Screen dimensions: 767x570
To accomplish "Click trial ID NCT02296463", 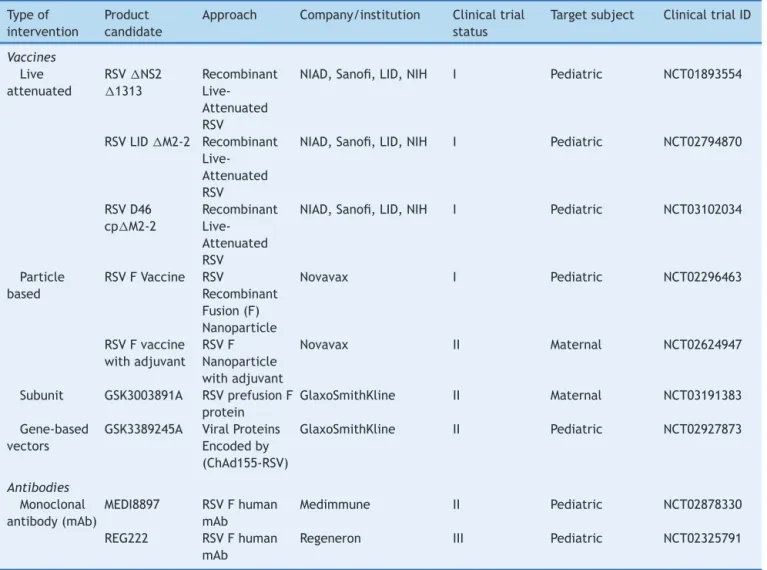I will (702, 277).
